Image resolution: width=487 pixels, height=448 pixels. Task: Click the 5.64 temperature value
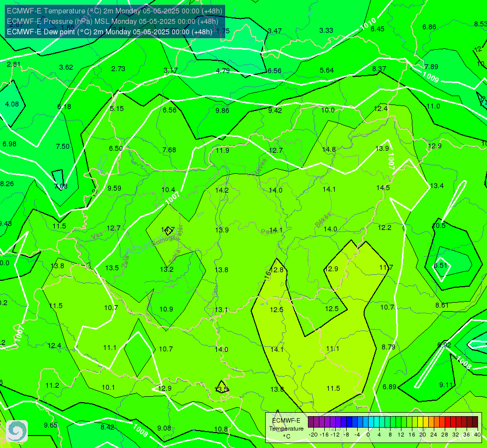327,70
